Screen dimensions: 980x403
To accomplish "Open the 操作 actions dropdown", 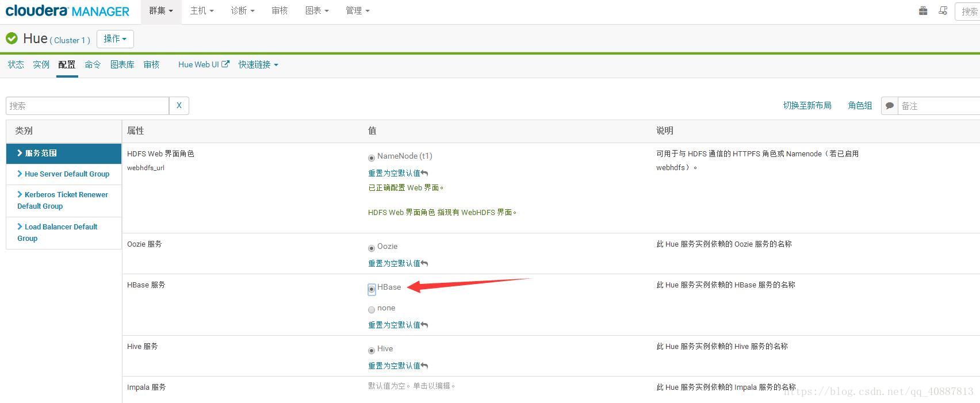I will tap(115, 39).
